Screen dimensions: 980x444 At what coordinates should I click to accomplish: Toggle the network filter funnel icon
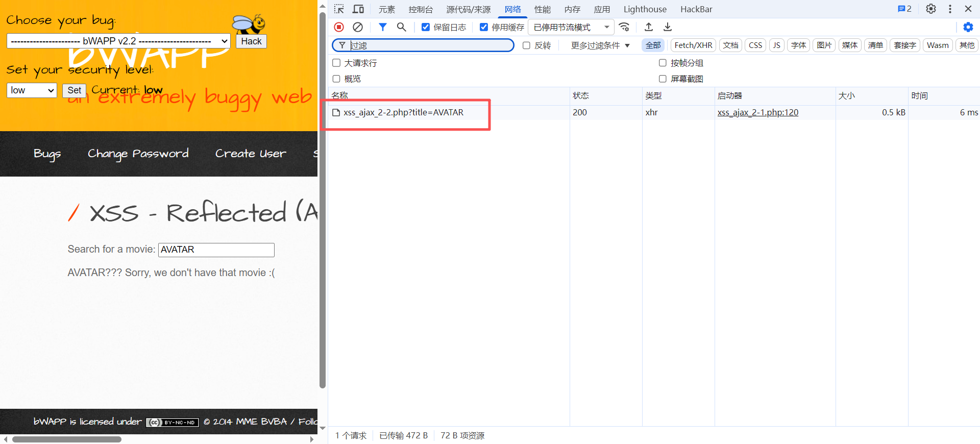point(382,27)
